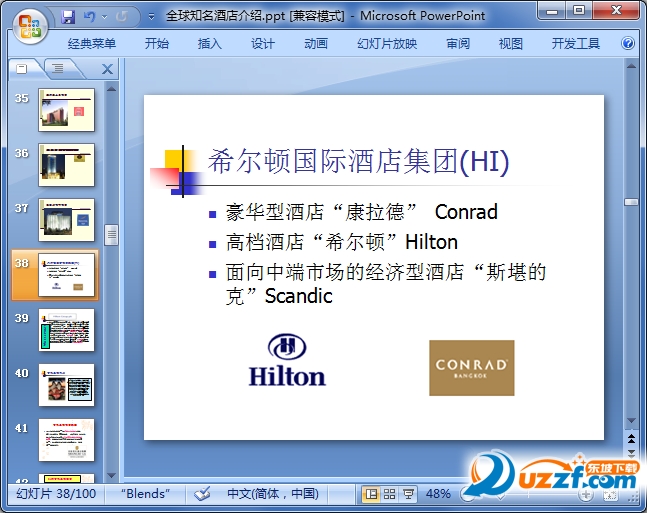Go to next slide double-arrow button
The height and width of the screenshot is (513, 647).
click(x=631, y=453)
